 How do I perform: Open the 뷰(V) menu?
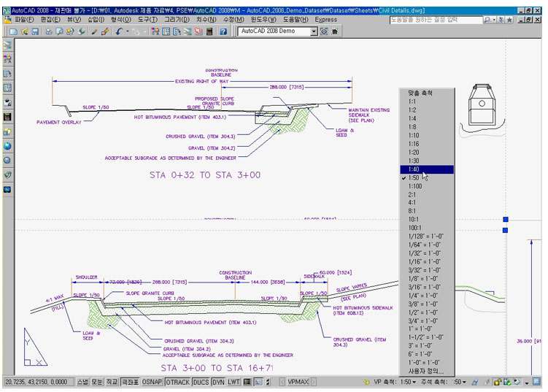74,20
